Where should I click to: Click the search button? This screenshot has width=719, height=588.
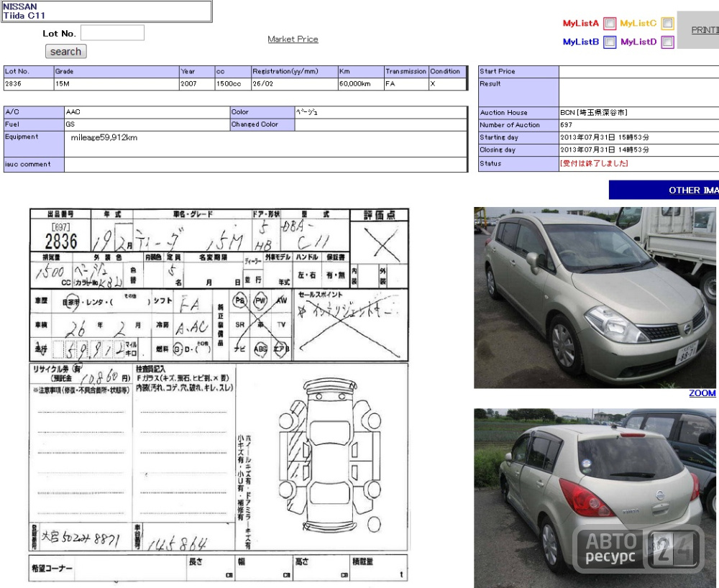tap(65, 51)
